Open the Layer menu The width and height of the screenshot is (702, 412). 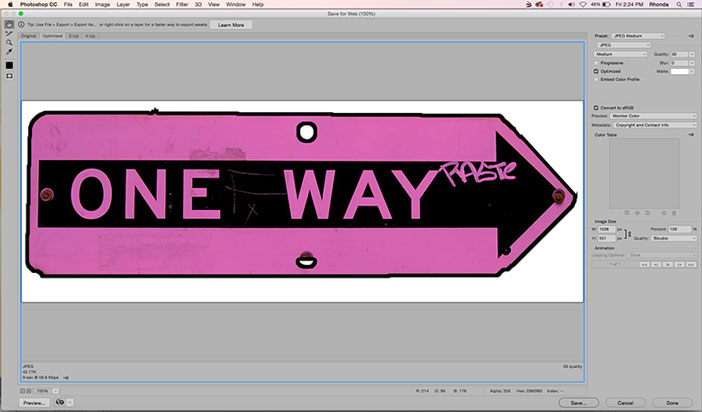coord(123,4)
